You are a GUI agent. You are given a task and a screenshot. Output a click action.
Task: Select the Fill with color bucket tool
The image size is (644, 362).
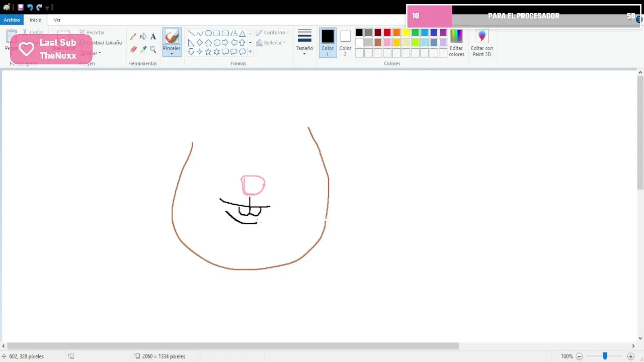(143, 37)
